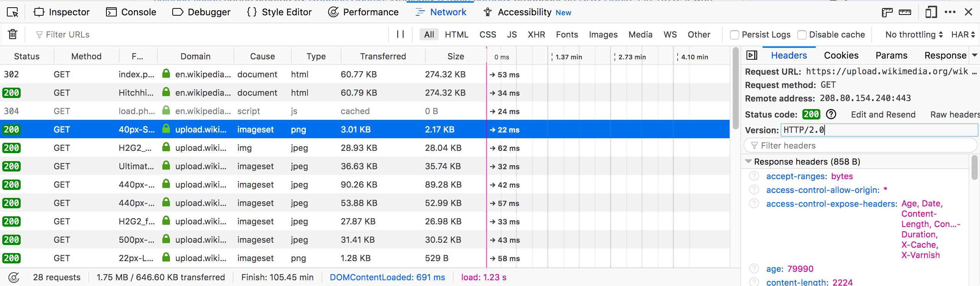Click the element picker icon
Screen dimensions: 980x286
click(13, 12)
